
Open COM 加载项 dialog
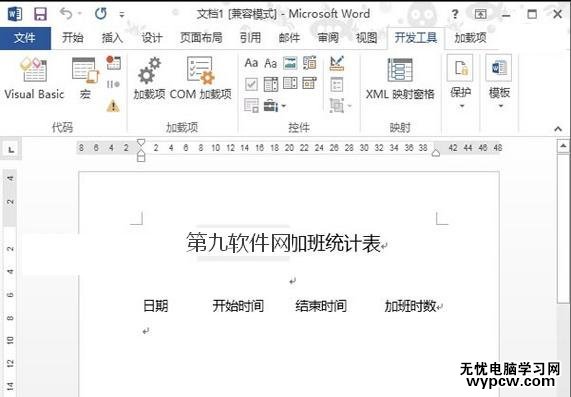point(201,78)
